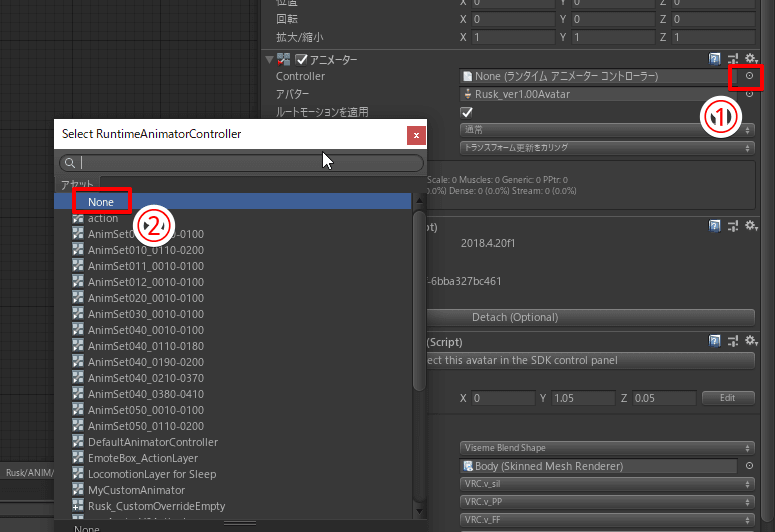The image size is (775, 532).
Task: Open the gear menu above the 2018.4.20f1 version
Action: 750,226
